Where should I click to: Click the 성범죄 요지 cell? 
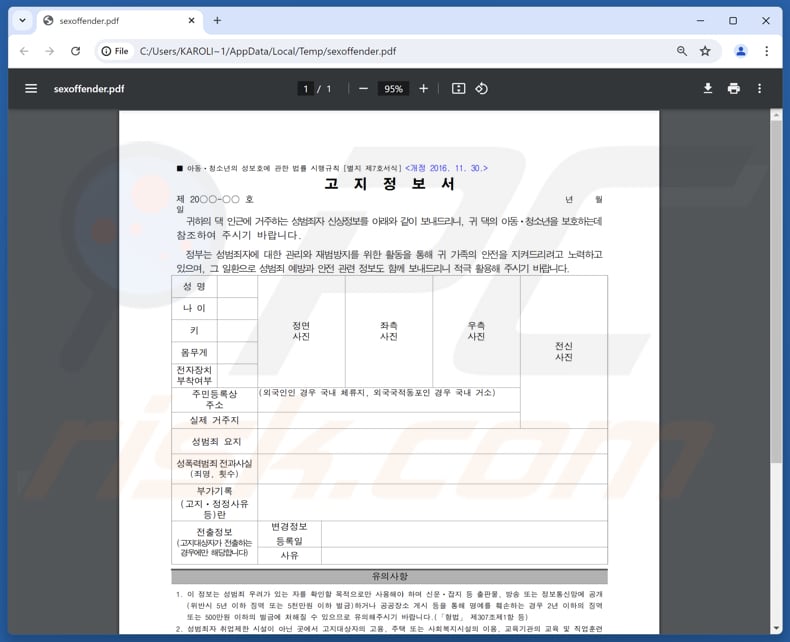[215, 441]
